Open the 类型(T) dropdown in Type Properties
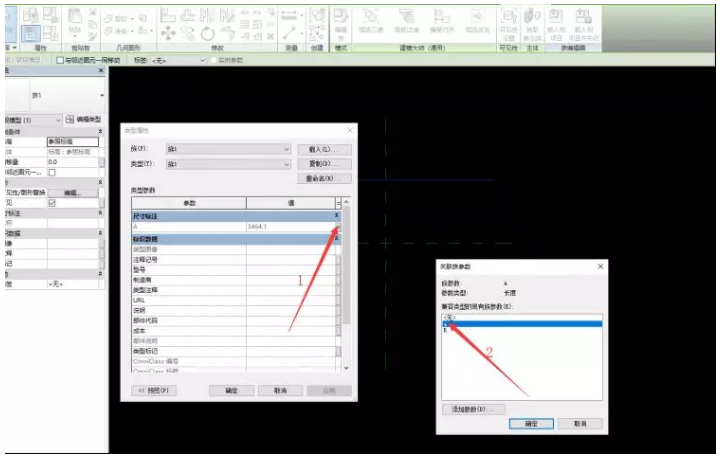The image size is (722, 458). point(228,164)
